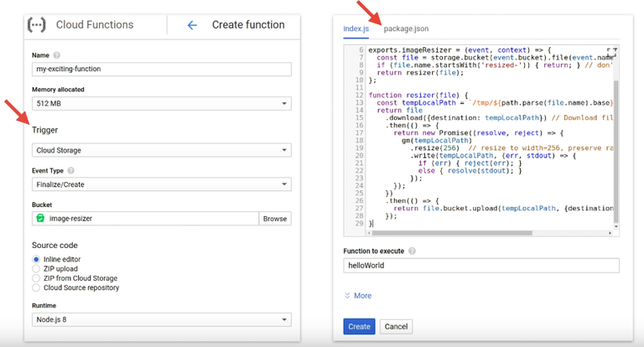Click the help icon next to Event Type

tap(70, 170)
